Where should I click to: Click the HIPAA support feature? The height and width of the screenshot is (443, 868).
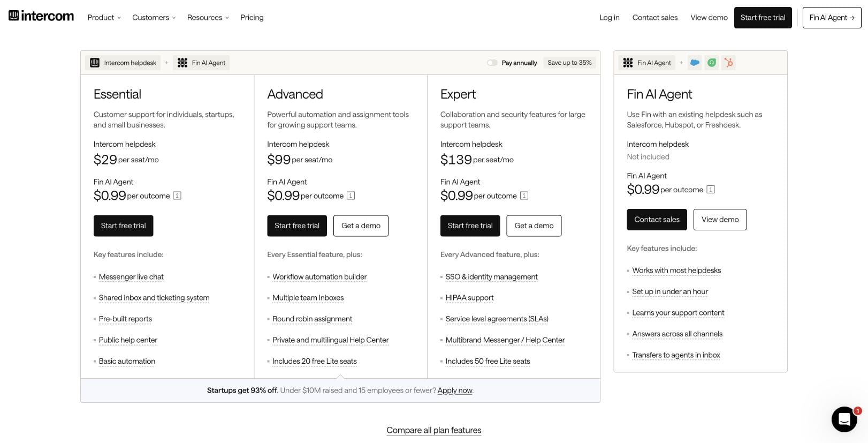click(469, 298)
